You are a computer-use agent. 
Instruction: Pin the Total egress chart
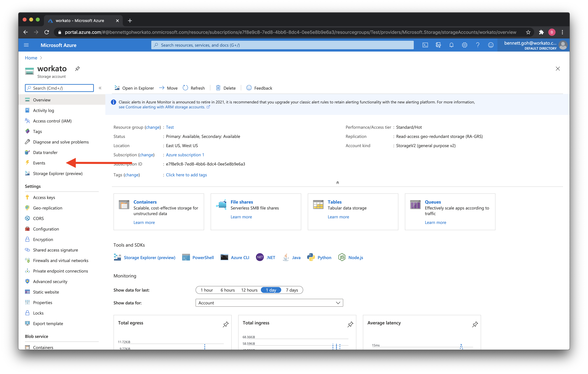pyautogui.click(x=226, y=324)
